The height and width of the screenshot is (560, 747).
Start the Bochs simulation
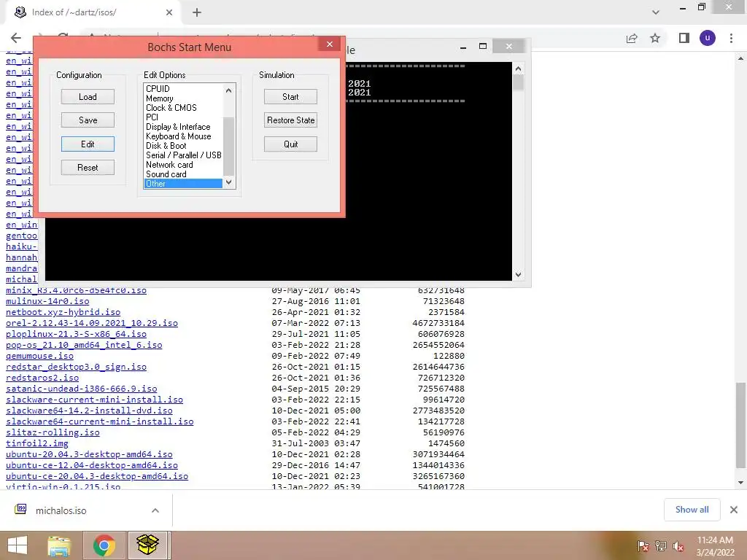pos(290,97)
